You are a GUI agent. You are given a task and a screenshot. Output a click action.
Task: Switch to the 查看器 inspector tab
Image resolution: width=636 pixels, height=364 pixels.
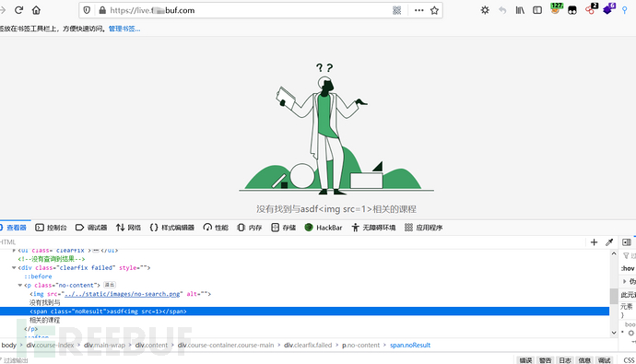[x=14, y=228]
